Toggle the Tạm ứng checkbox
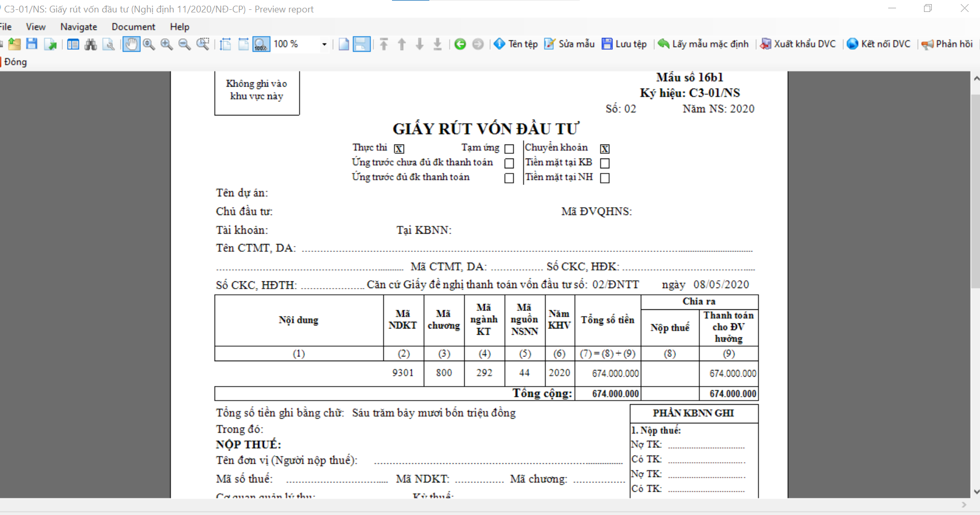 point(509,149)
